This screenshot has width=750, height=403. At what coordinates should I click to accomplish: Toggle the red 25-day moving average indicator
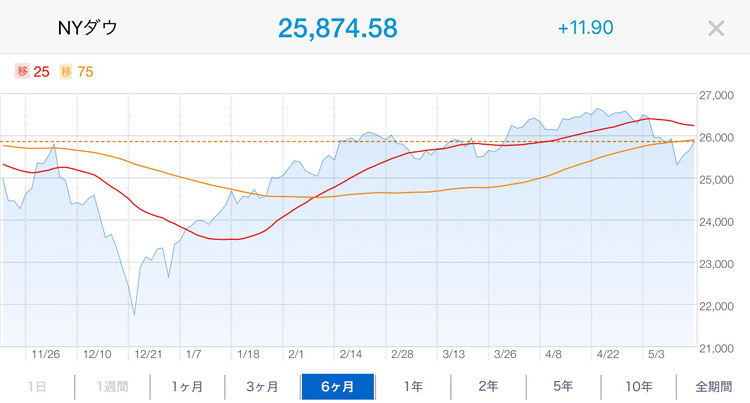[32, 72]
